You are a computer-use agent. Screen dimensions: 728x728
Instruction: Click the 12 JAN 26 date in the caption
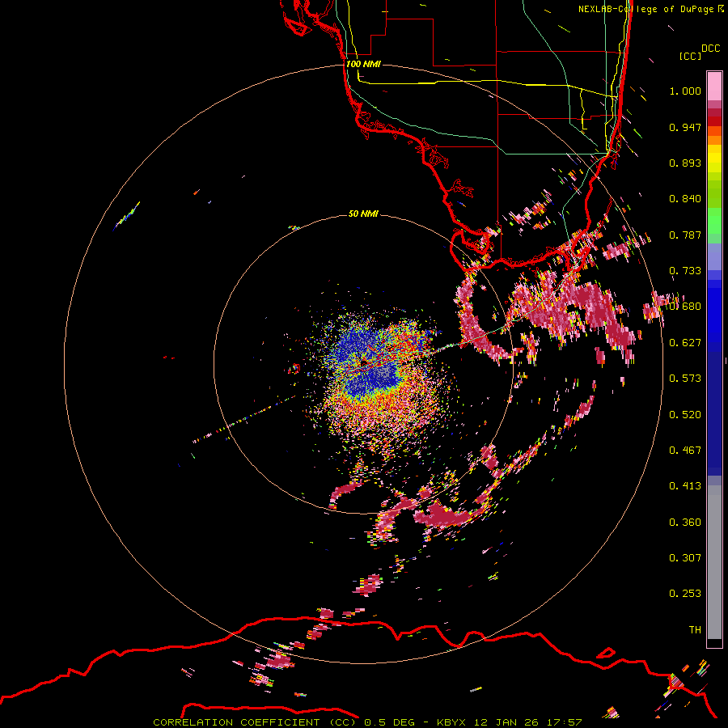[506, 722]
